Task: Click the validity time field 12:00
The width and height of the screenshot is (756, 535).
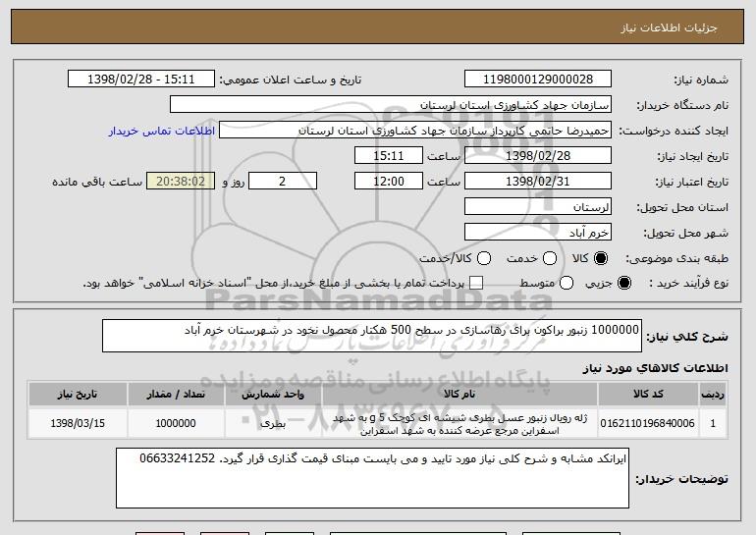Action: tap(389, 182)
